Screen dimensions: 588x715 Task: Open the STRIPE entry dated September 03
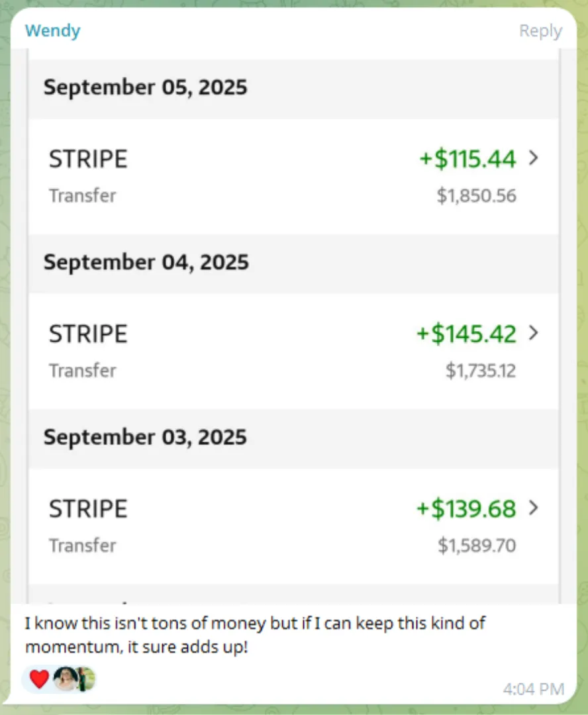point(88,508)
